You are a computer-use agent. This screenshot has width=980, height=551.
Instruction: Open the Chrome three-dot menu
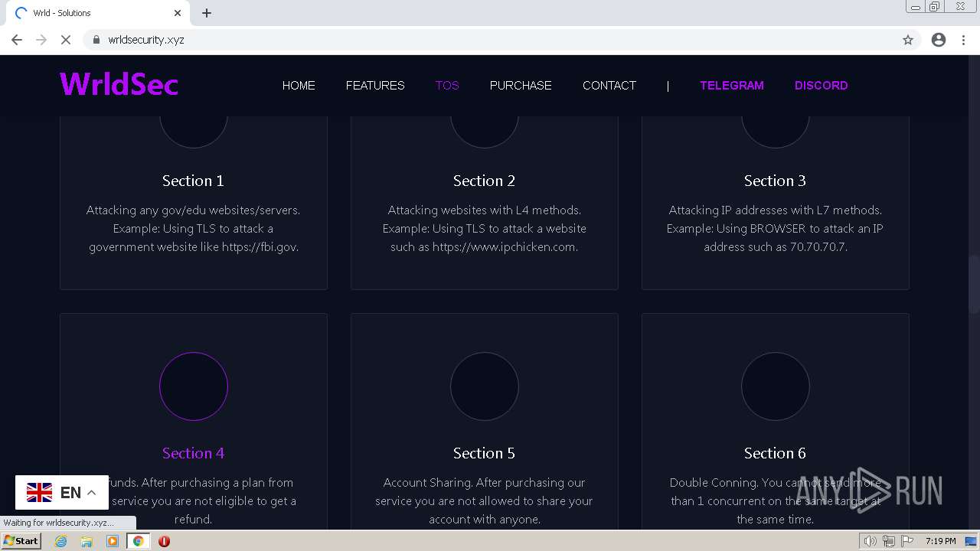click(963, 40)
